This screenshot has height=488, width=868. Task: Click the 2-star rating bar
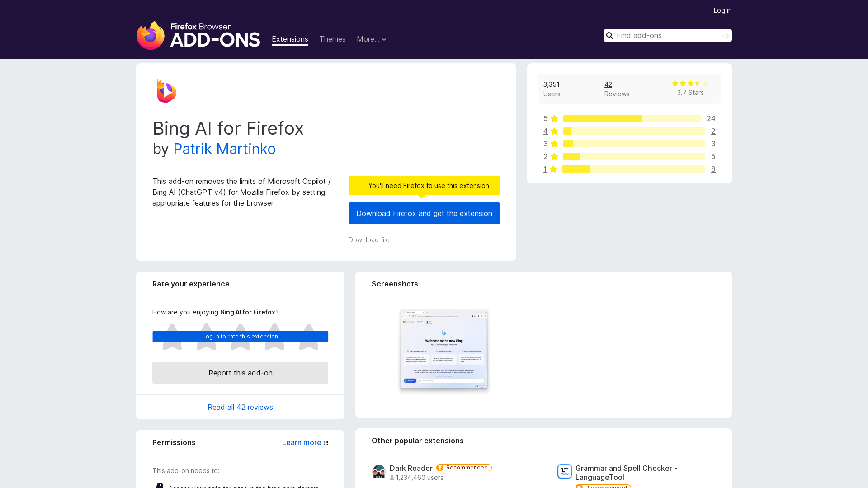634,156
